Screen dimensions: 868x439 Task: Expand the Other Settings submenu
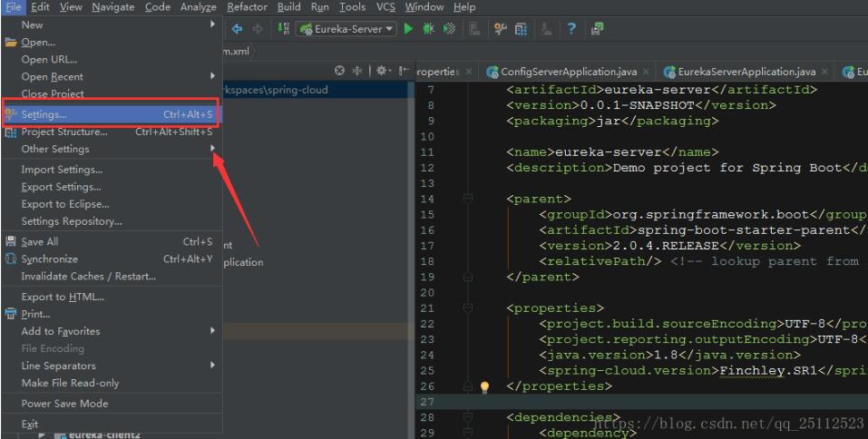click(55, 149)
